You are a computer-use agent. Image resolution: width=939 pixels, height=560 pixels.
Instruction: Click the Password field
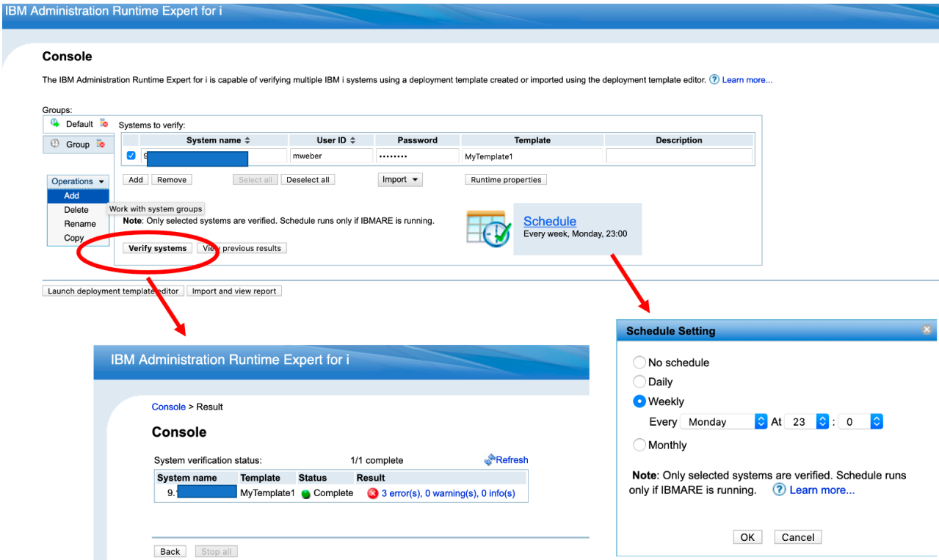(x=417, y=156)
